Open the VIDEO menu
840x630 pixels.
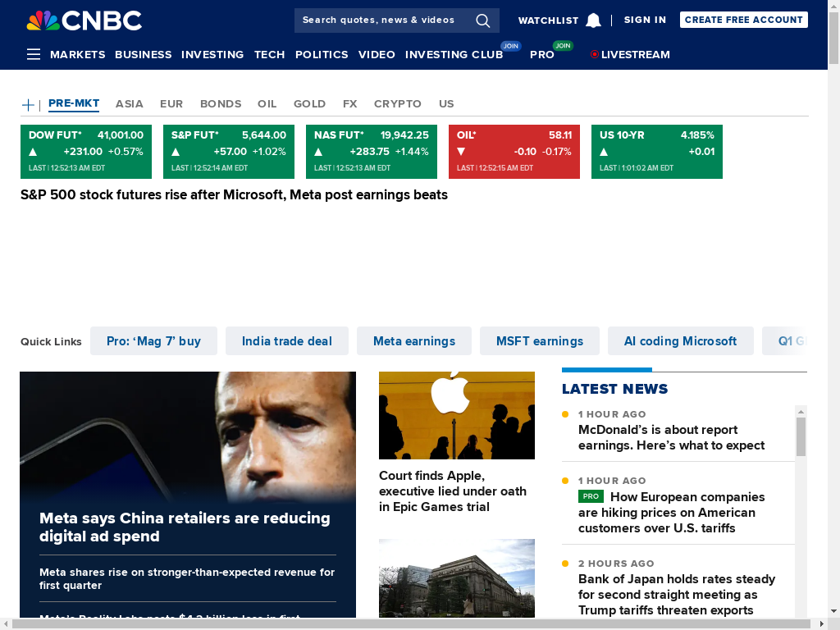coord(377,55)
